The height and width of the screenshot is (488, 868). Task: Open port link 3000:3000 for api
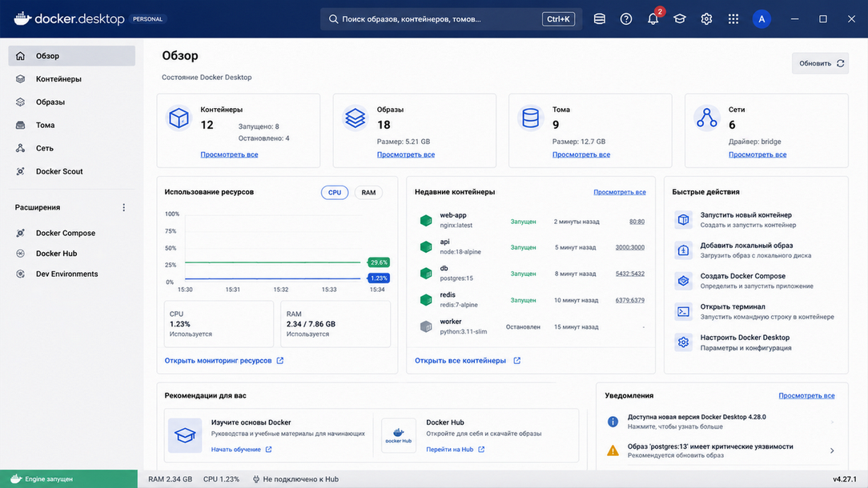(x=630, y=247)
